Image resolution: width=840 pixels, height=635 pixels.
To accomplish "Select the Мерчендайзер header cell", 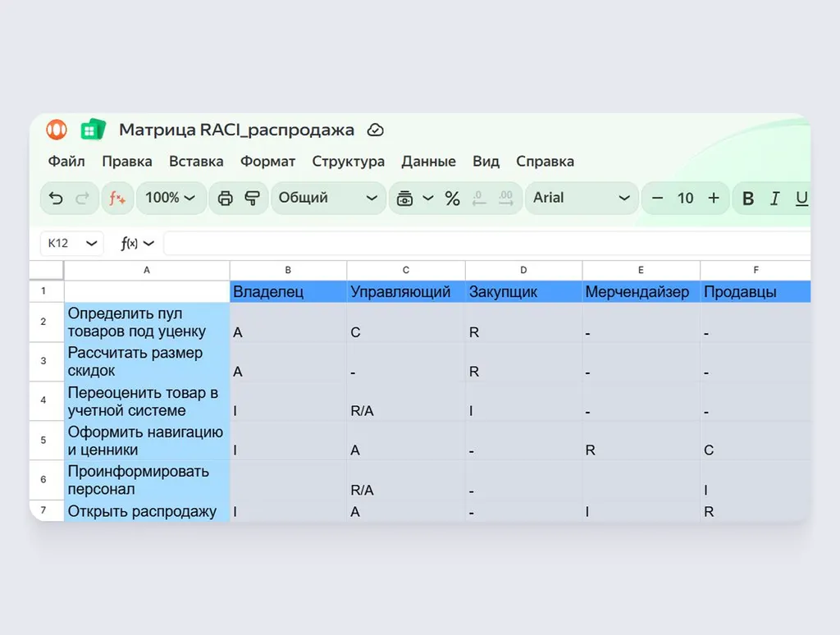I will pos(641,292).
